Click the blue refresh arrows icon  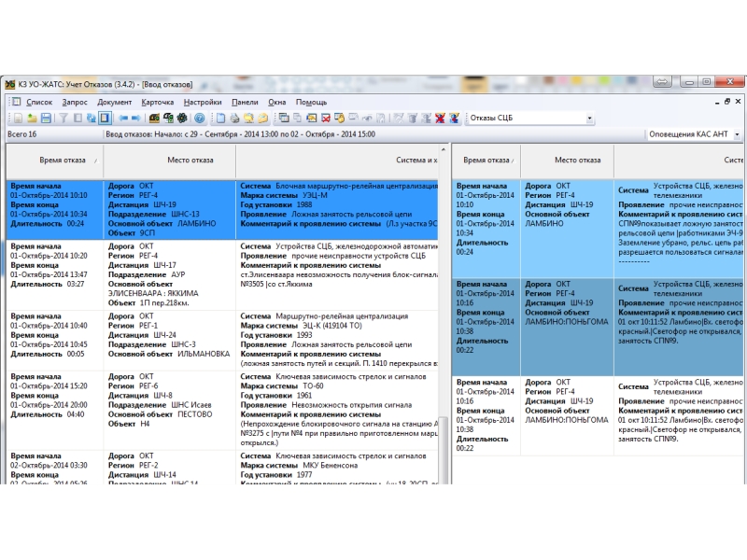tap(91, 119)
